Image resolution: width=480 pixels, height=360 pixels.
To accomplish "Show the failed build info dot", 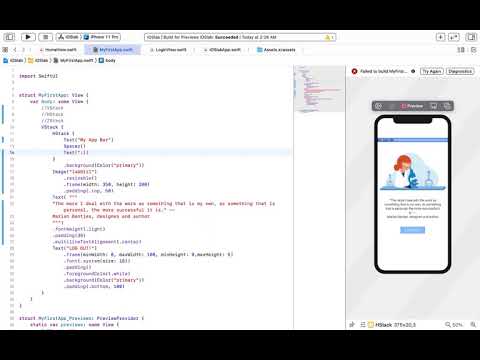I will point(413,71).
